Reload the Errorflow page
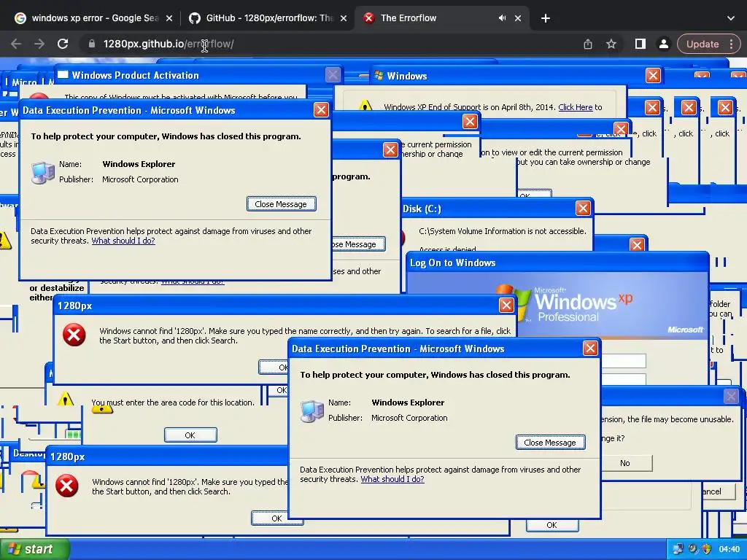This screenshot has height=560, width=747. 63,44
